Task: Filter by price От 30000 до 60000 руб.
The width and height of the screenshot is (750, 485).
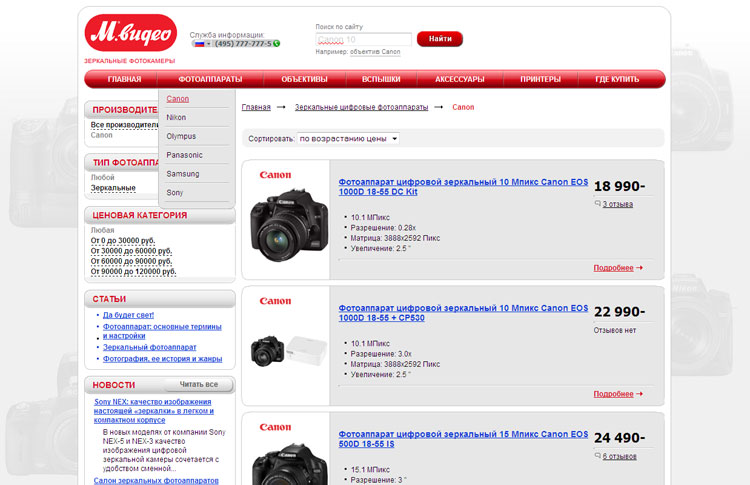Action: click(132, 251)
